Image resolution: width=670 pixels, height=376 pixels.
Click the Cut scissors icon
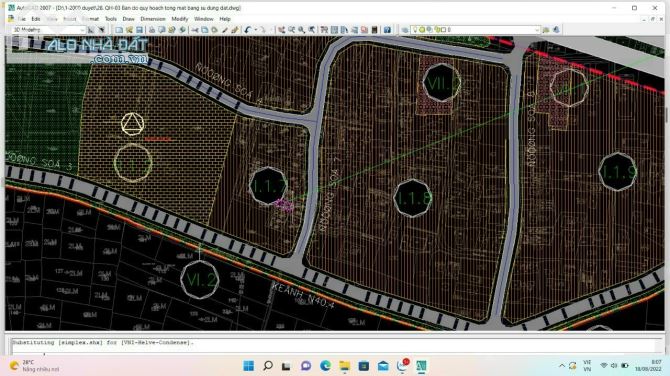coord(195,29)
